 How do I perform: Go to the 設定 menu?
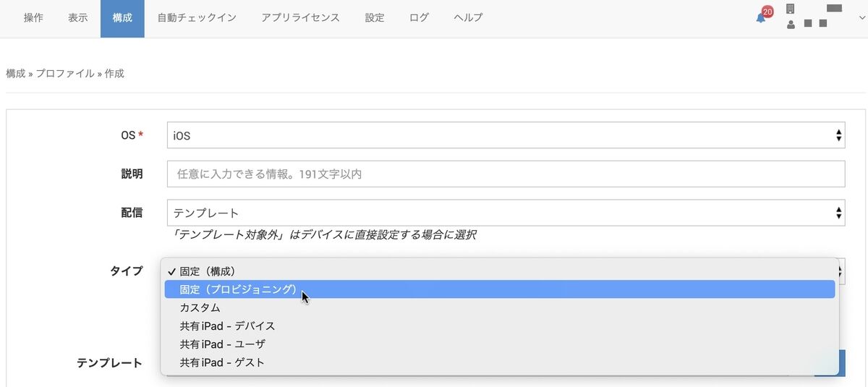coord(375,18)
